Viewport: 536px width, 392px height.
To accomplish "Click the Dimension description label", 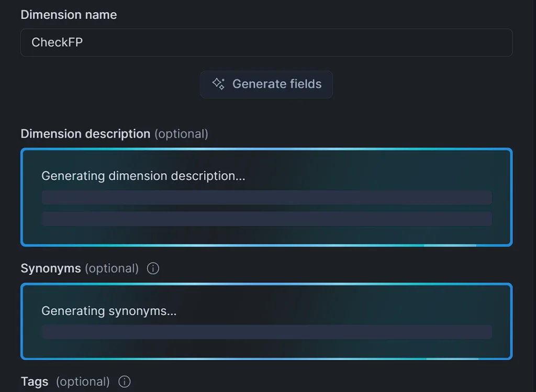I will coord(85,133).
